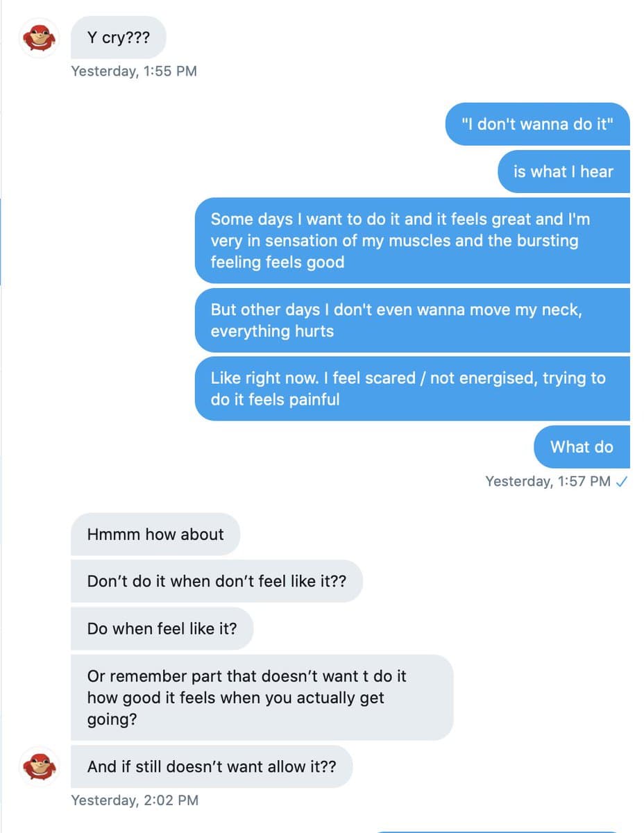
Task: Click the "Yesterday, 2:02 PM" timestamp
Action: pos(135,800)
